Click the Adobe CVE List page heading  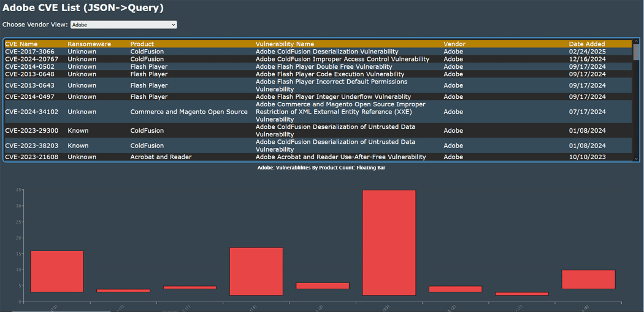coord(83,8)
